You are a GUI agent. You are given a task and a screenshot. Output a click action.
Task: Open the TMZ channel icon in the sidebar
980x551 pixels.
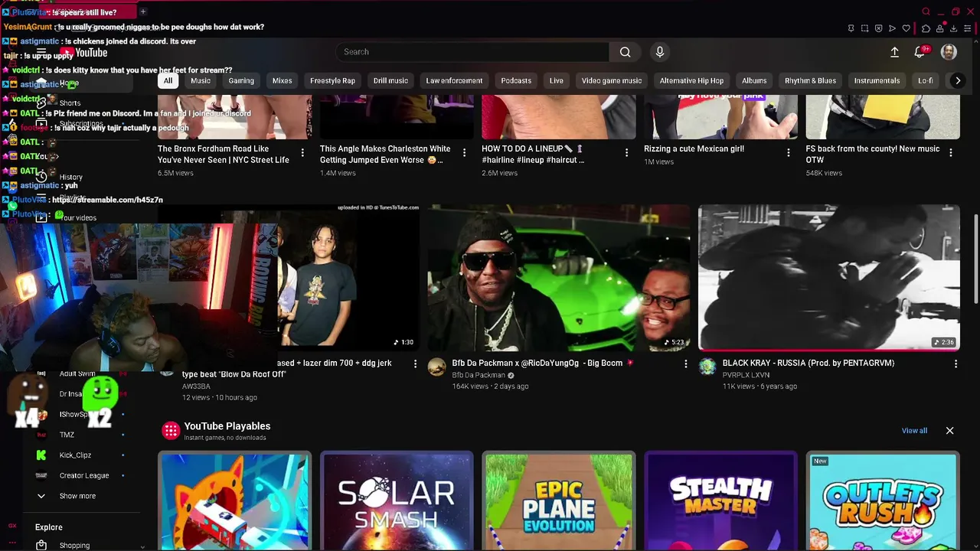click(x=41, y=435)
